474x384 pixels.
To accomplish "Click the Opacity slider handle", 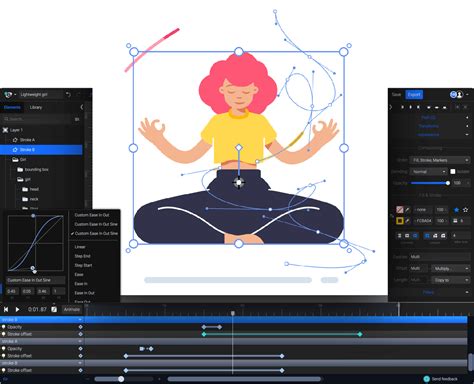I will tap(448, 183).
